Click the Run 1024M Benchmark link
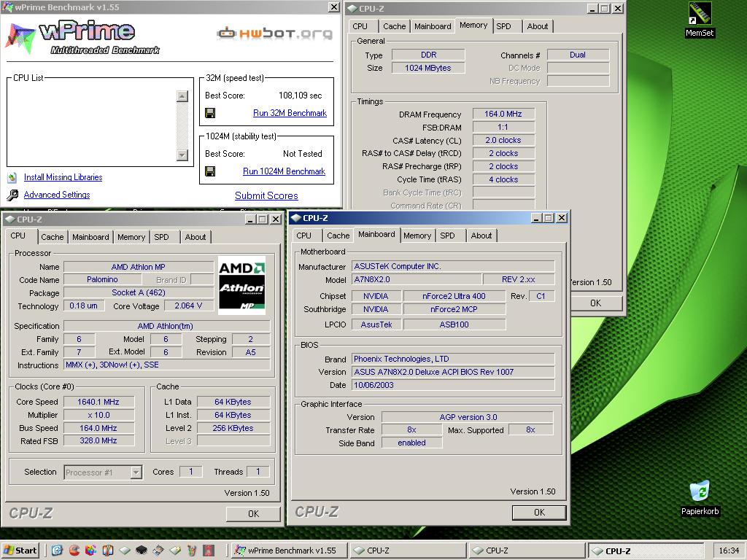The width and height of the screenshot is (747, 560). pos(284,171)
